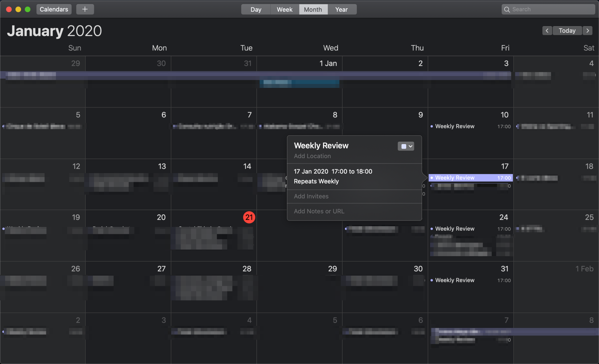Click the search magnifier icon
The height and width of the screenshot is (364, 599).
pyautogui.click(x=507, y=9)
